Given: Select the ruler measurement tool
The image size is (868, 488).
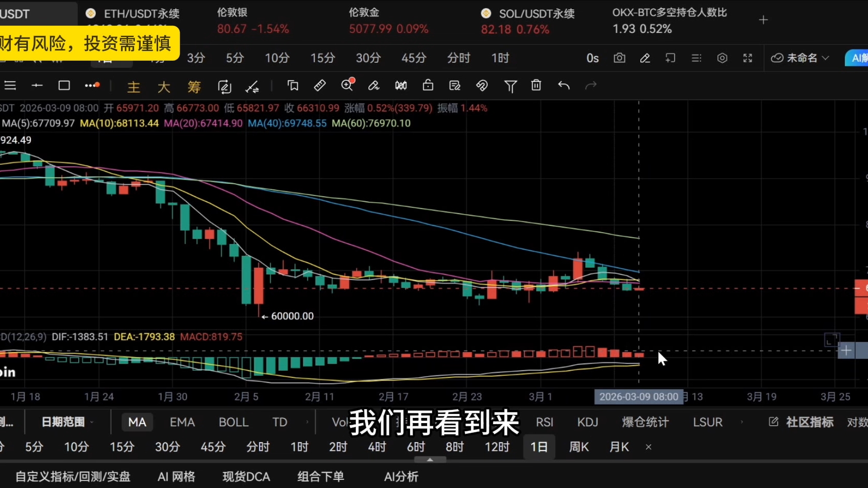Looking at the screenshot, I should [x=319, y=85].
